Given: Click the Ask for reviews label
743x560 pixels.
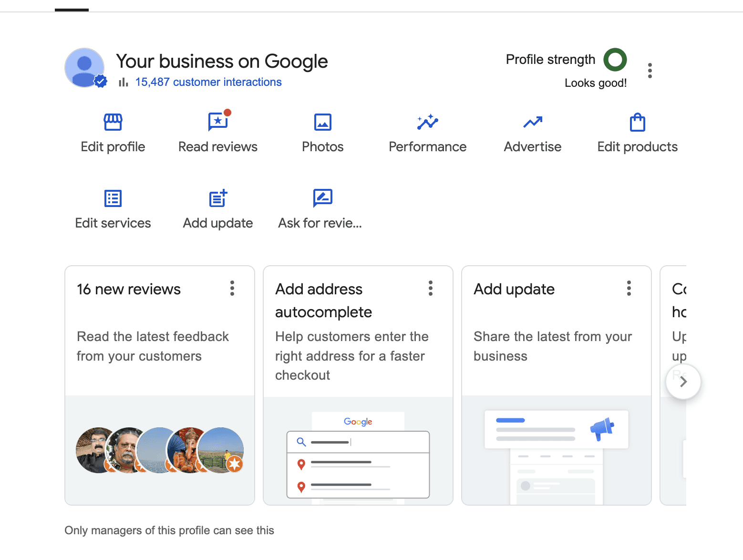Looking at the screenshot, I should pyautogui.click(x=320, y=223).
